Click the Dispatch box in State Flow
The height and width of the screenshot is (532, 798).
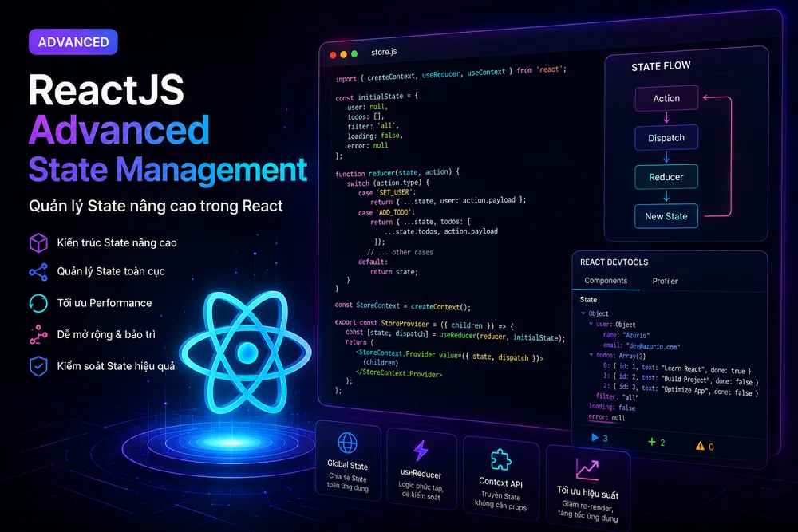tap(666, 138)
